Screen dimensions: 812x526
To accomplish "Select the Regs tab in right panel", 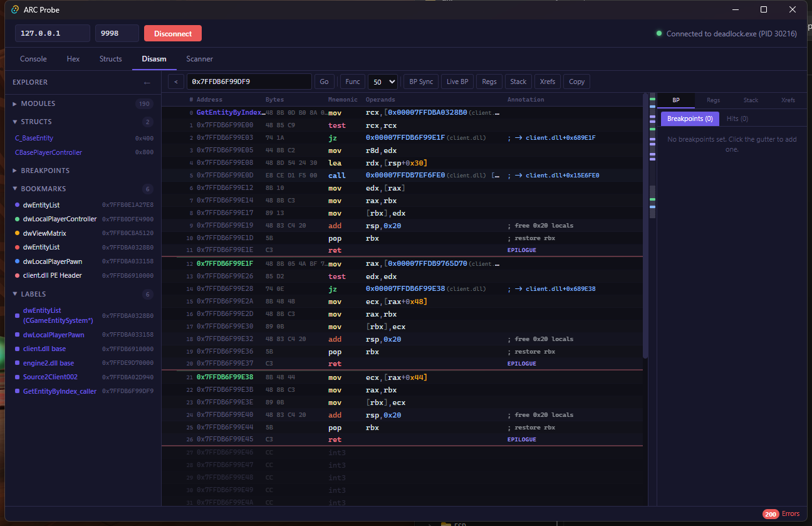I will click(x=714, y=100).
